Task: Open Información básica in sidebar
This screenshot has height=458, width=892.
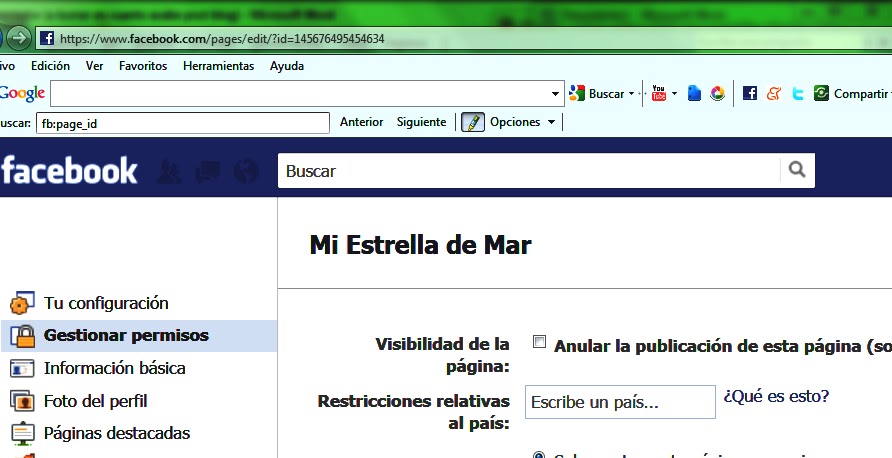Action: [115, 369]
